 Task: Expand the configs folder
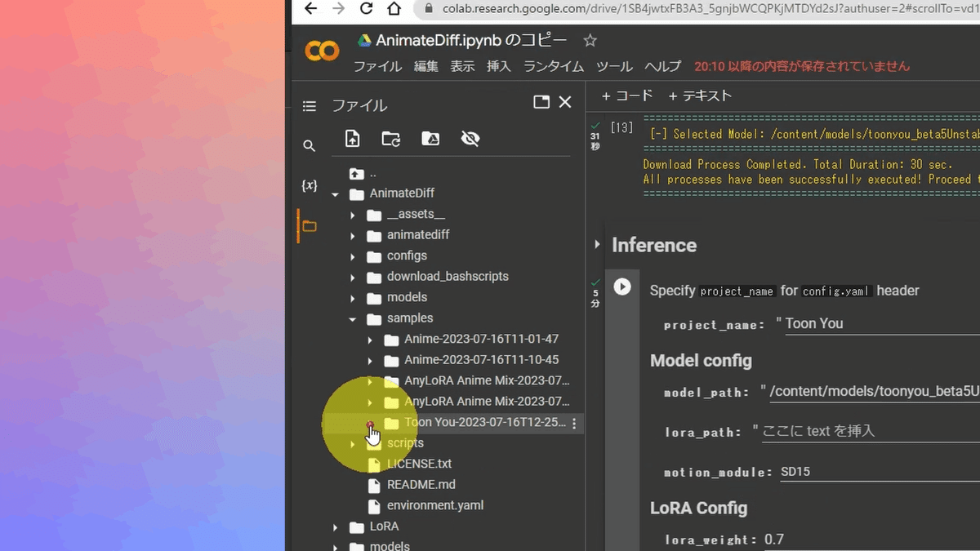tap(353, 256)
